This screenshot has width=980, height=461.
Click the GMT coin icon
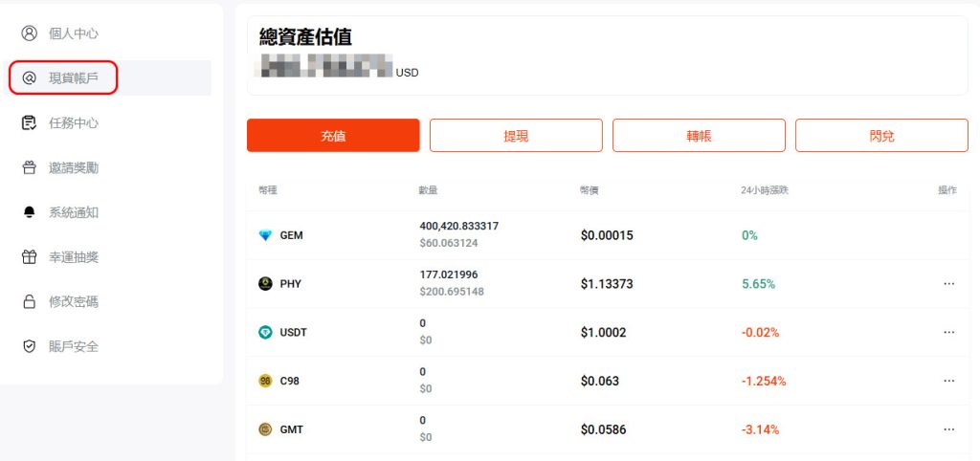click(266, 429)
